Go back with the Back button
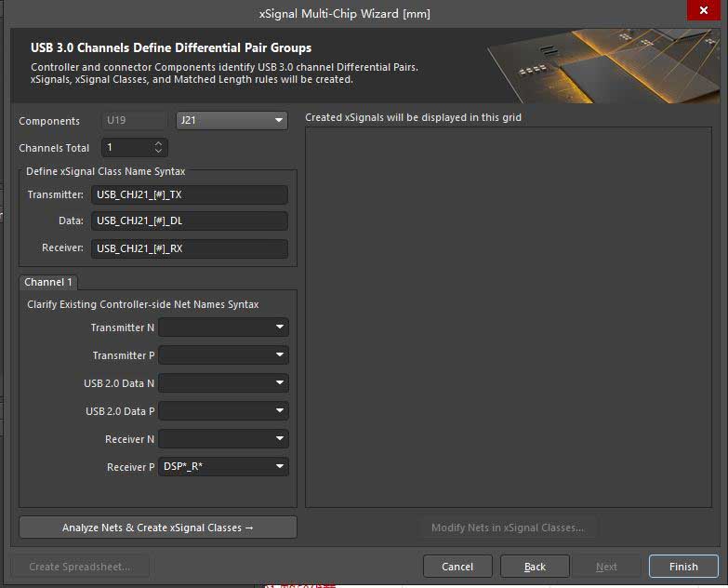 tap(535, 567)
